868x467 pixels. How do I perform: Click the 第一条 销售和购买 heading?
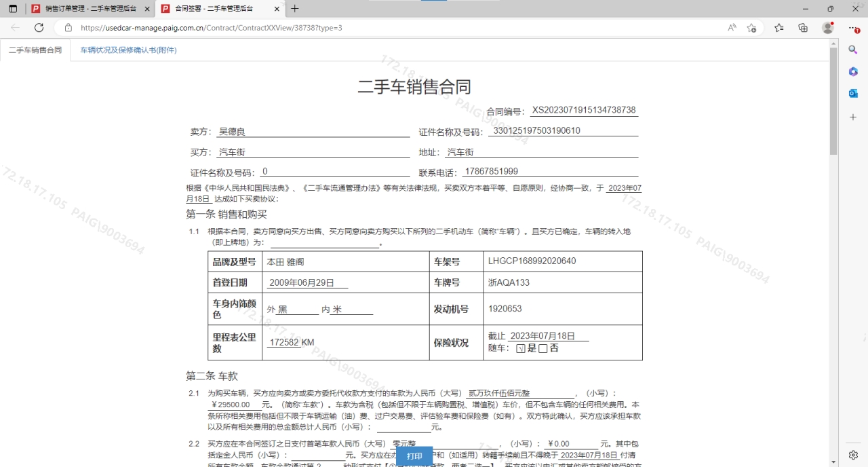coord(226,214)
